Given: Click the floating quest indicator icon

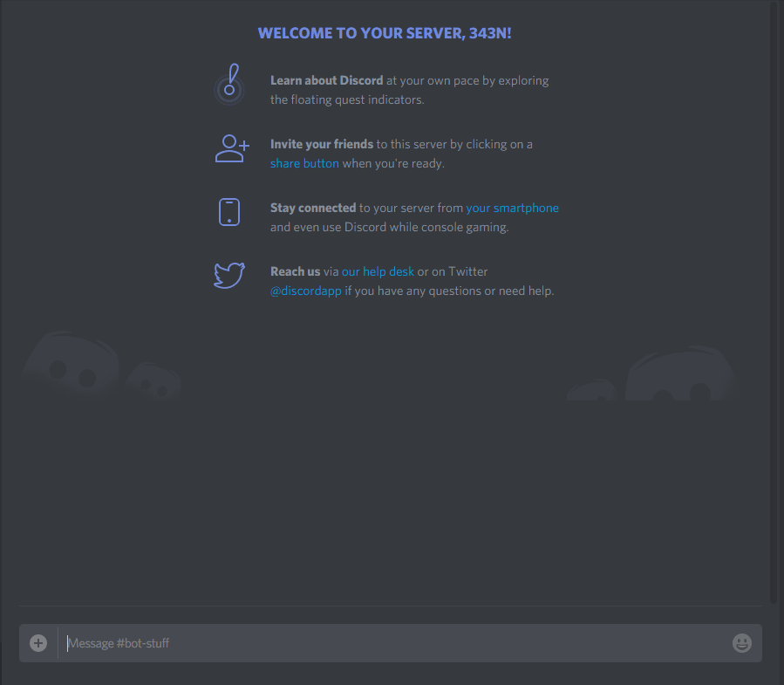Looking at the screenshot, I should (x=229, y=85).
